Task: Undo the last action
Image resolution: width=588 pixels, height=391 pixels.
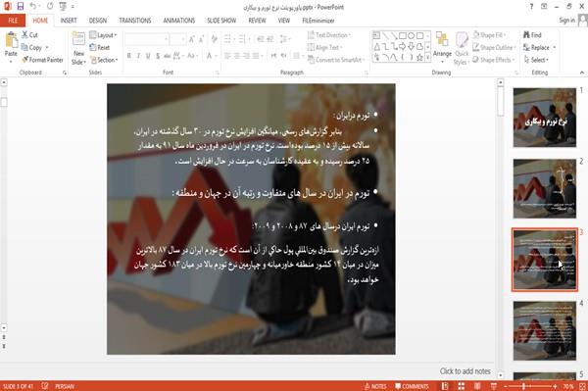Action: (x=33, y=7)
